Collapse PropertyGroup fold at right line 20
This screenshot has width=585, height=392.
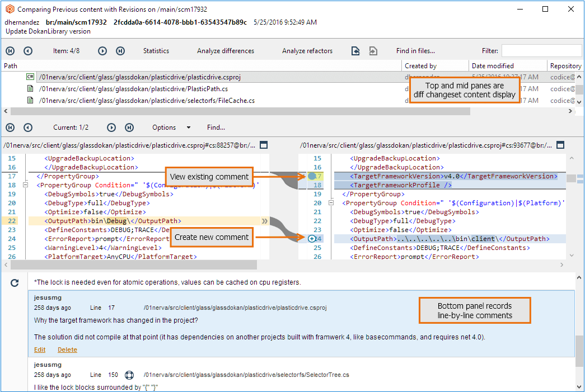(331, 202)
